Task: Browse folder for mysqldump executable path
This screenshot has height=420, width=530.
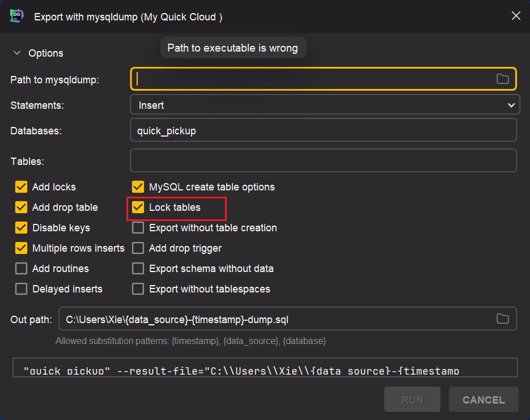Action: [x=503, y=79]
